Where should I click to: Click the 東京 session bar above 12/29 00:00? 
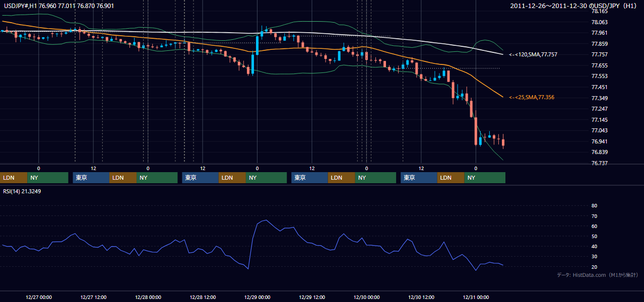click(310, 178)
